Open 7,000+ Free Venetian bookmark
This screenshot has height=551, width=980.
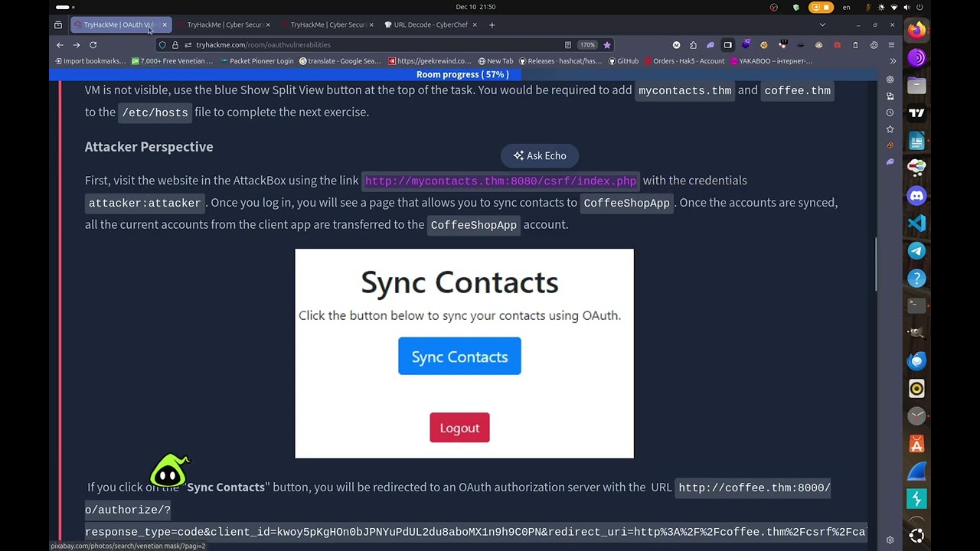click(172, 61)
